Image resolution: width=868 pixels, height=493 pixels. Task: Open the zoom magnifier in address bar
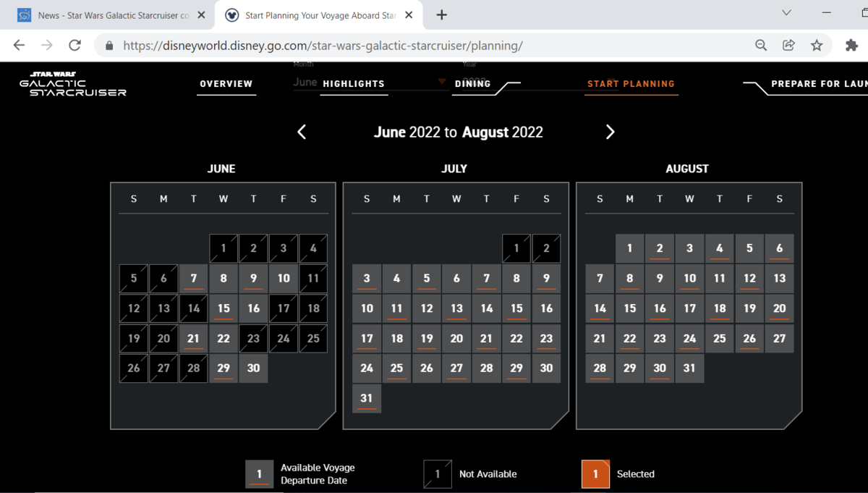761,45
